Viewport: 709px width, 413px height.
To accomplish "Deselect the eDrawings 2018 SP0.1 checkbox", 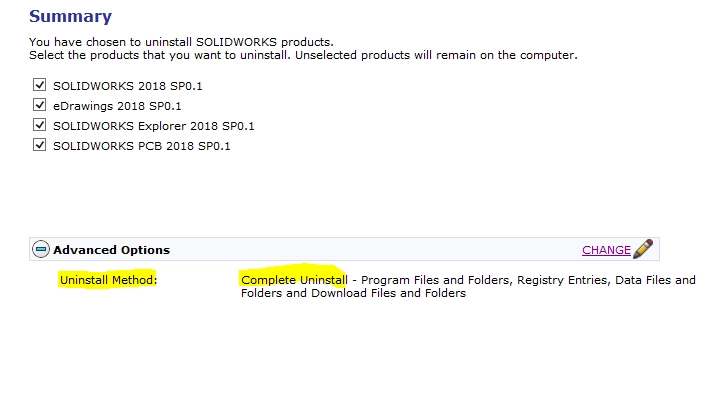I will point(39,105).
